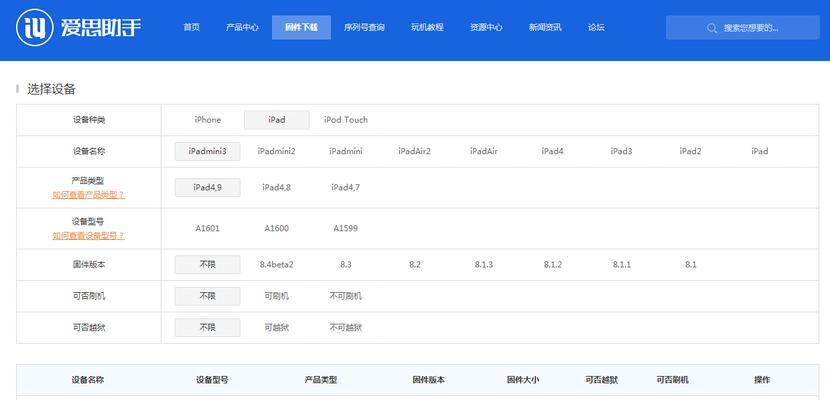Image resolution: width=830 pixels, height=400 pixels.
Task: Select device model A1601
Action: pos(208,229)
